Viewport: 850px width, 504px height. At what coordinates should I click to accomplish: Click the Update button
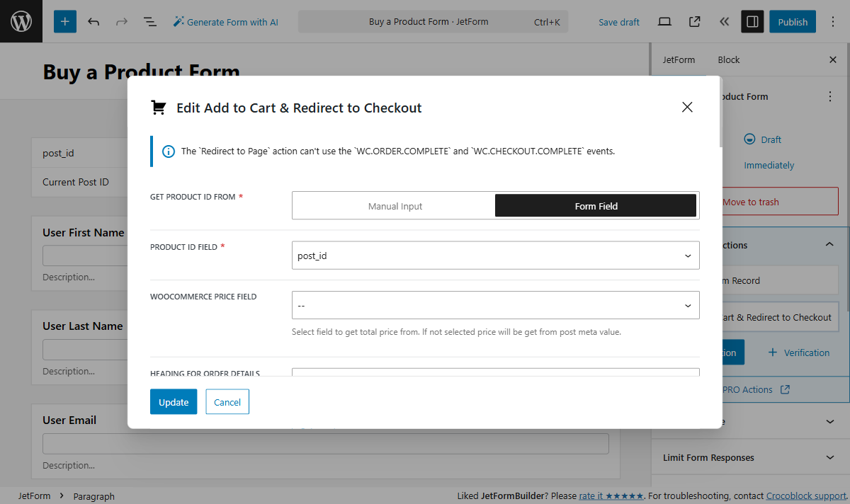click(x=174, y=402)
